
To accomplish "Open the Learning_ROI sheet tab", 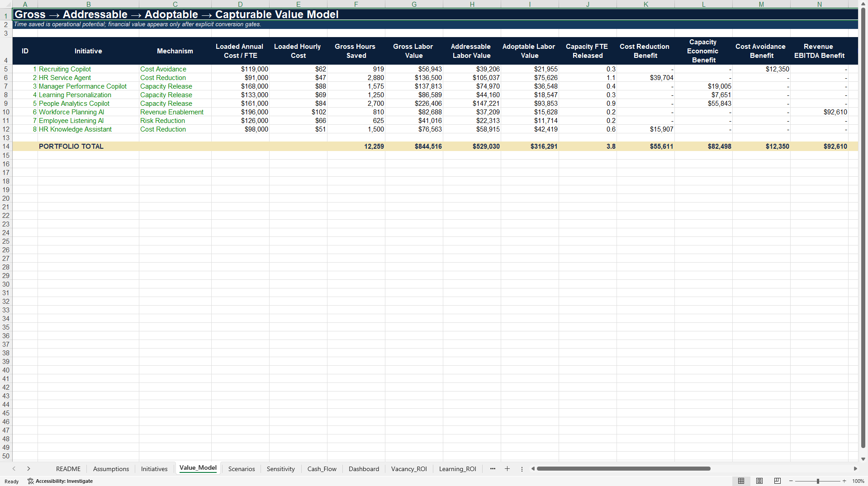I will point(457,469).
